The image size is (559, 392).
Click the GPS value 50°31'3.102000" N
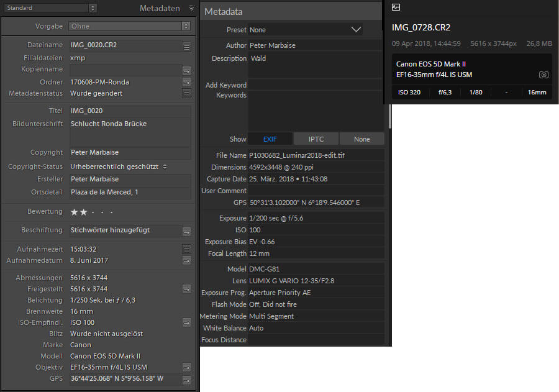pos(305,203)
